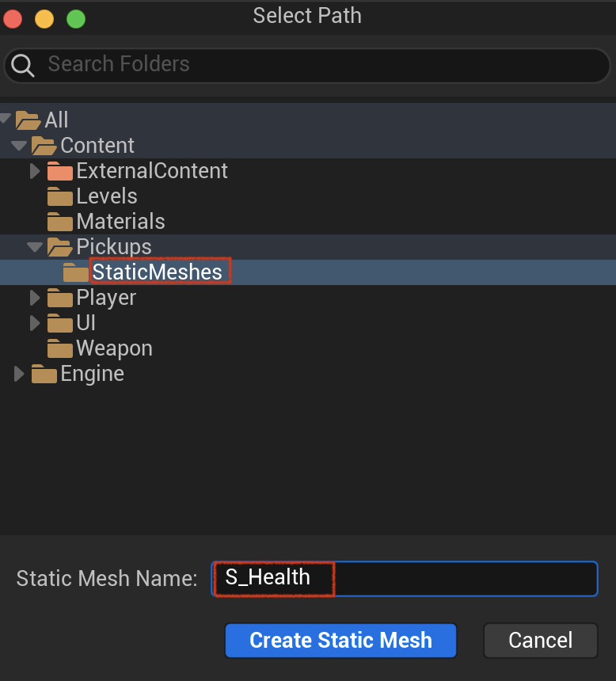Collapse the Pickups folder arrow
This screenshot has height=681, width=616.
35,247
